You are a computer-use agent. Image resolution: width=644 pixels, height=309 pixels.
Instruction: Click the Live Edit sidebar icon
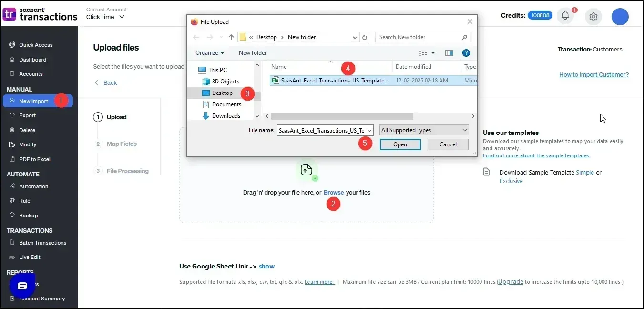12,257
